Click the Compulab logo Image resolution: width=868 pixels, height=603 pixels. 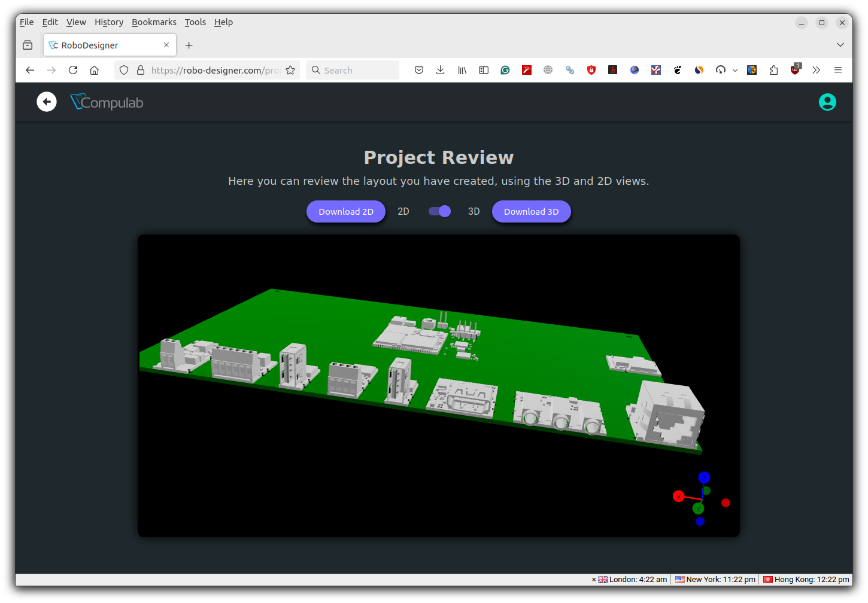107,102
